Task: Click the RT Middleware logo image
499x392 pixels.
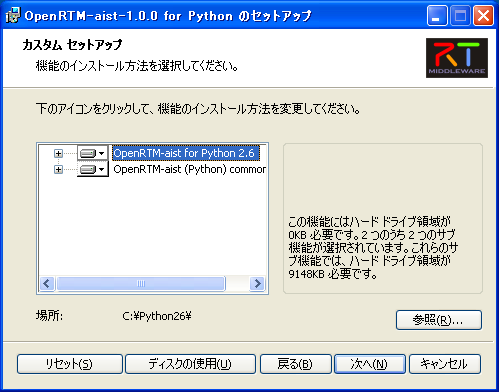Action: pyautogui.click(x=457, y=58)
